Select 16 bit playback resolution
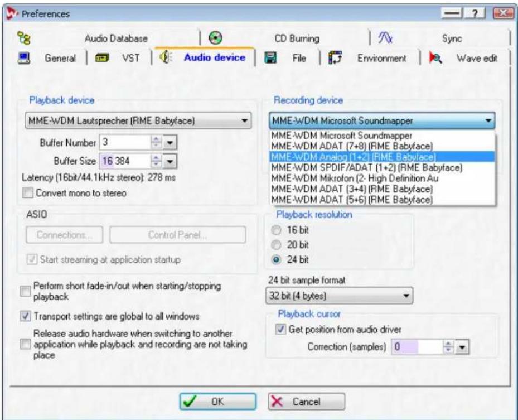This screenshot has height=420, width=518. 276,230
